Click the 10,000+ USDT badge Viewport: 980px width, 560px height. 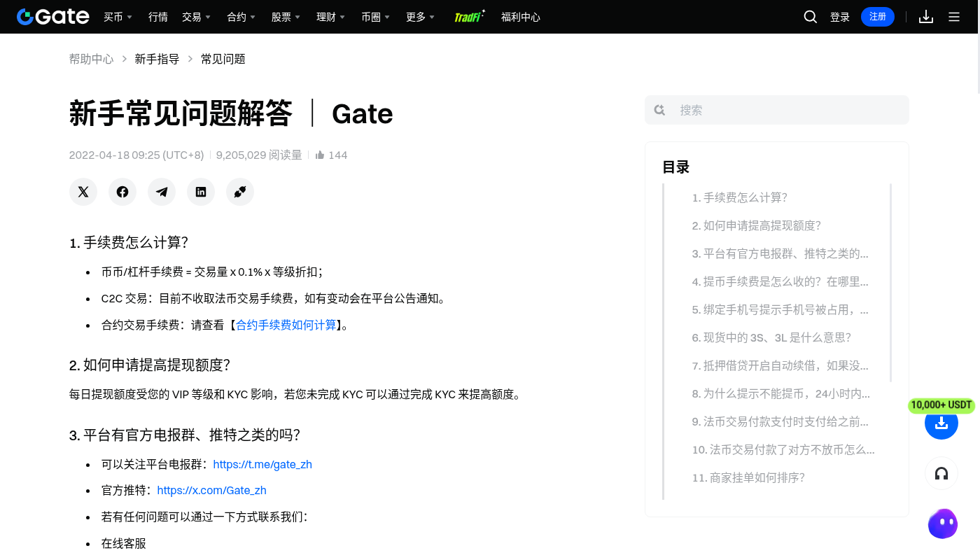click(x=941, y=405)
